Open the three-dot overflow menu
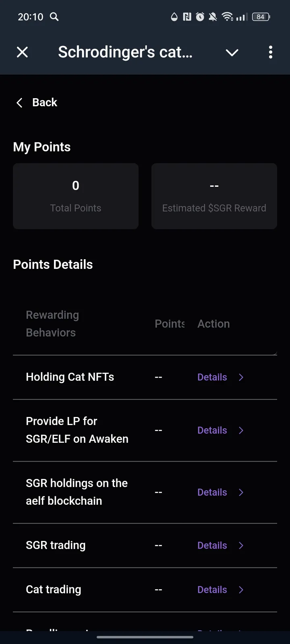The width and height of the screenshot is (290, 644). tap(270, 52)
